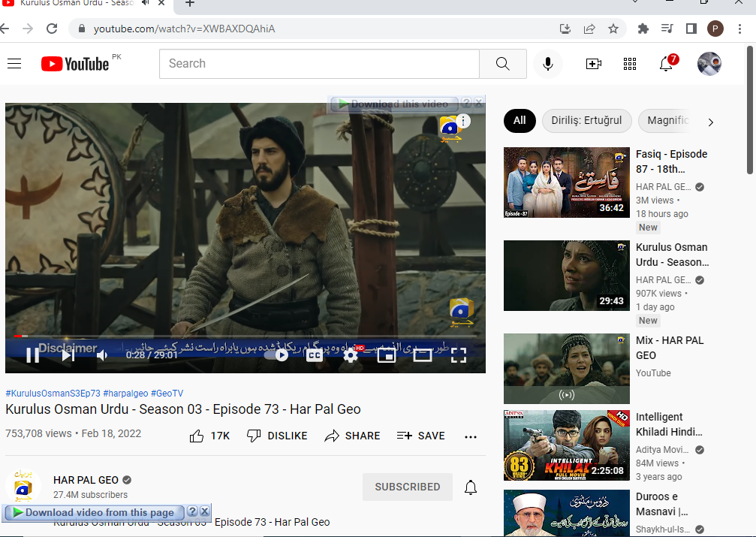The width and height of the screenshot is (756, 537).
Task: Open the browser extensions puzzle icon
Action: tap(643, 29)
